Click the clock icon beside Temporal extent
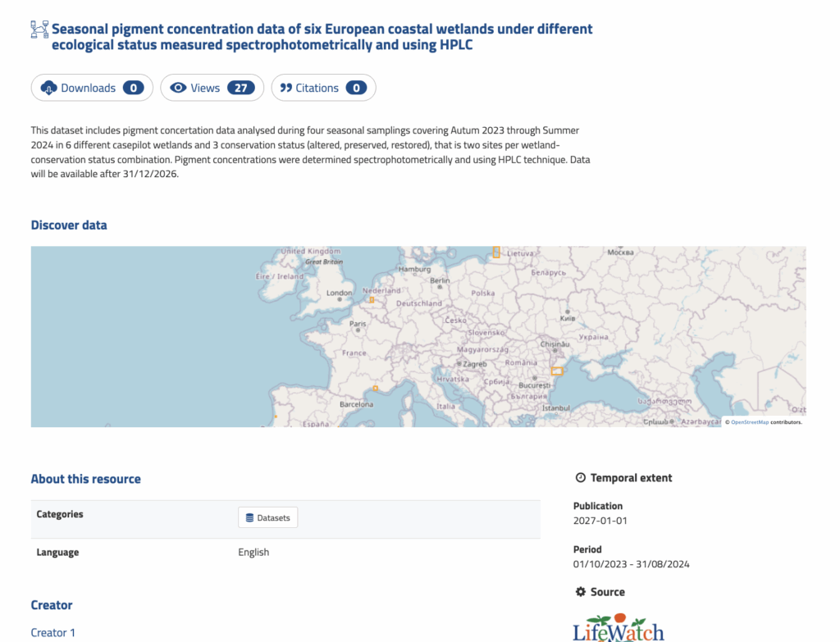 (x=581, y=478)
